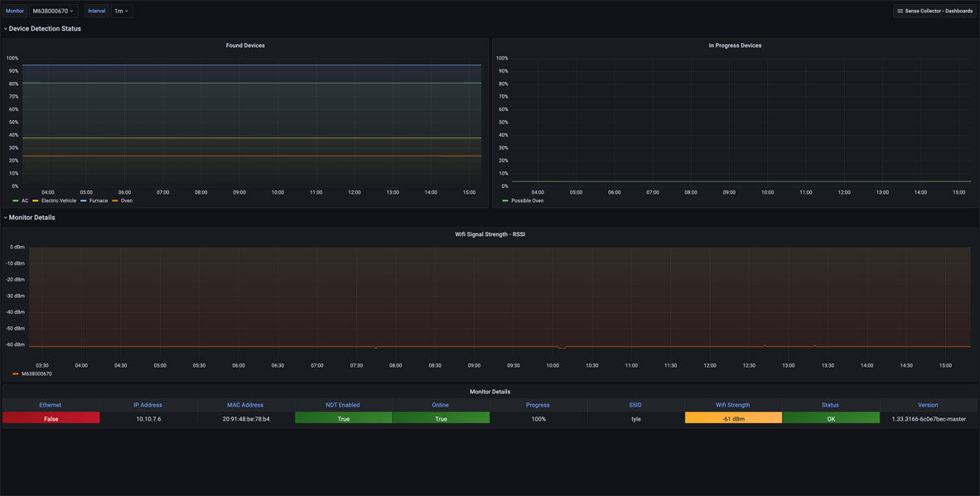Open the Sense Collector Dashboards hamburger menu icon
This screenshot has height=496, width=980.
point(900,11)
